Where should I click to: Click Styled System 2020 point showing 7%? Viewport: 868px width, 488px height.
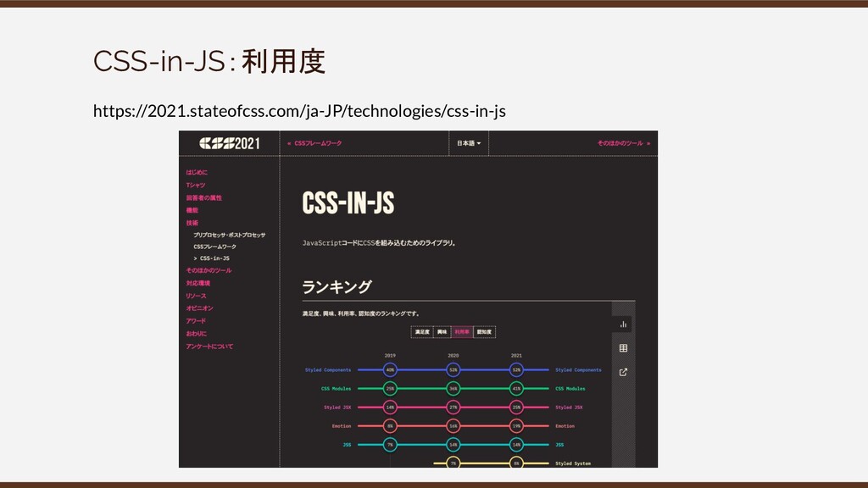(x=453, y=463)
